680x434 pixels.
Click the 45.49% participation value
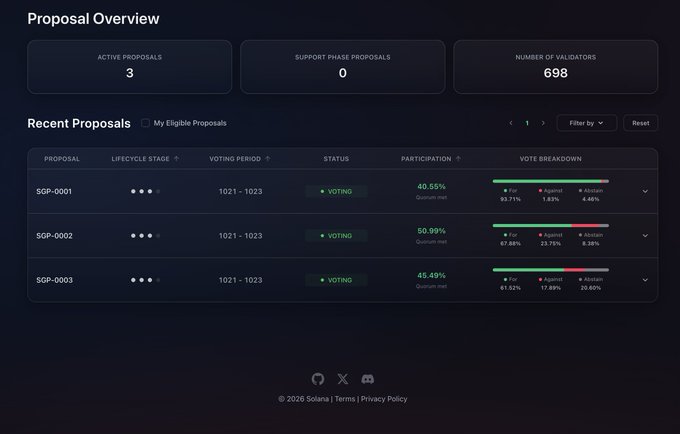coord(431,275)
